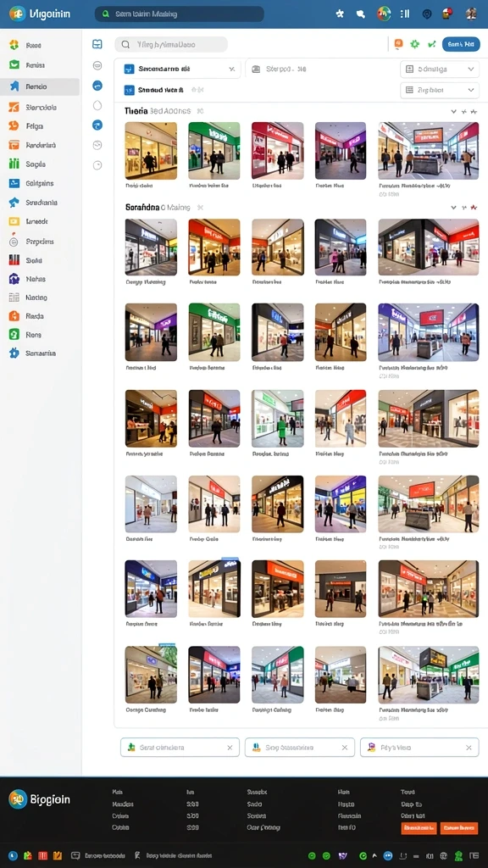Open the chat bubble icon in the header
The image size is (488, 868).
pos(361,14)
